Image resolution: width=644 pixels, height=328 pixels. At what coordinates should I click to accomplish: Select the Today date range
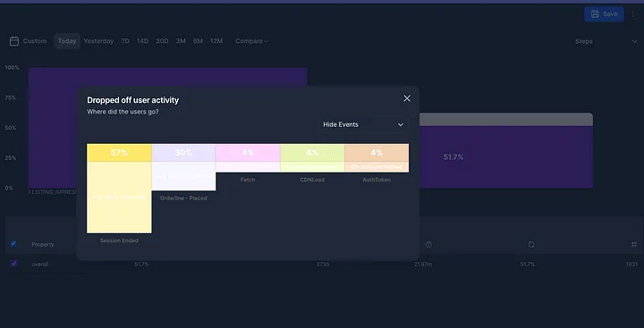67,41
